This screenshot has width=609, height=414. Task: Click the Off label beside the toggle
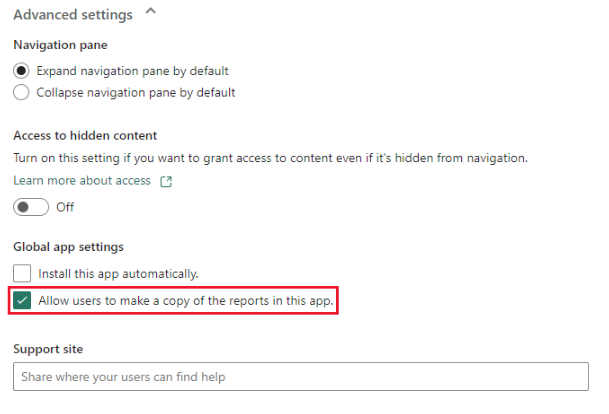click(x=65, y=207)
